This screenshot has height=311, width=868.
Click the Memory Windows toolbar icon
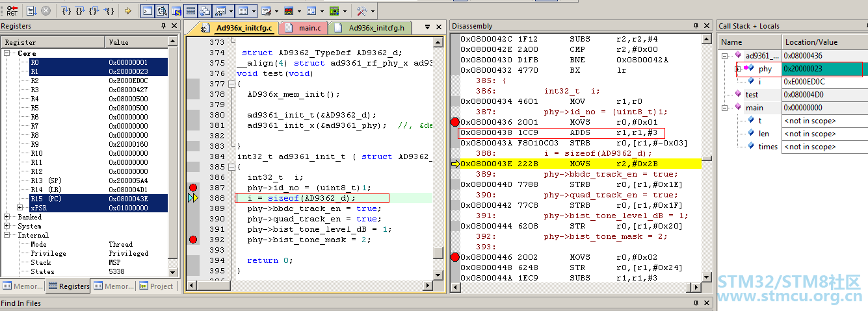(x=243, y=11)
